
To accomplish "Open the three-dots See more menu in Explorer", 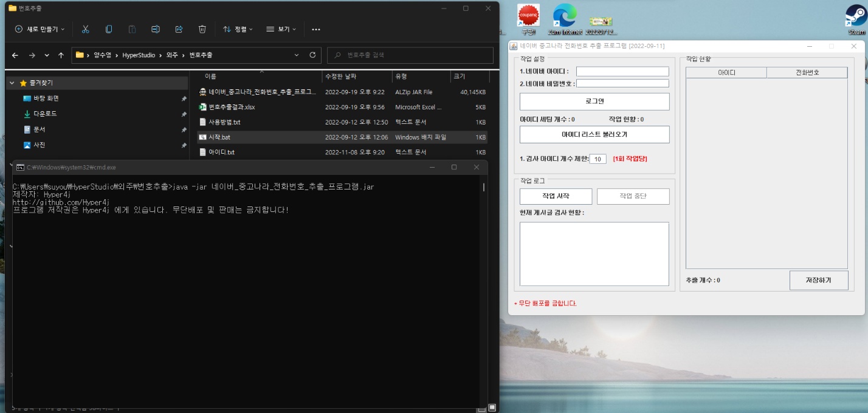I will [x=315, y=29].
